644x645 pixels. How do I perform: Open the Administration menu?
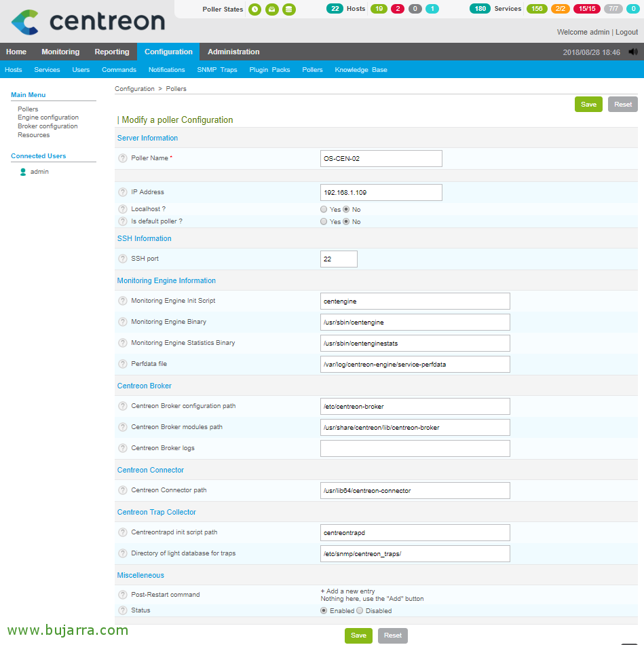(x=233, y=52)
